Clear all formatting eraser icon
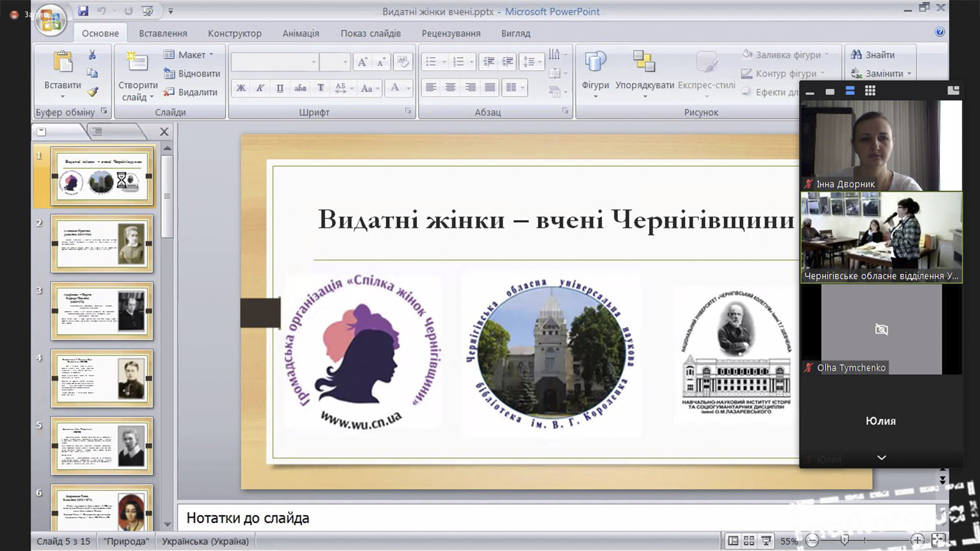Screen dimensions: 980x551 pyautogui.click(x=403, y=62)
